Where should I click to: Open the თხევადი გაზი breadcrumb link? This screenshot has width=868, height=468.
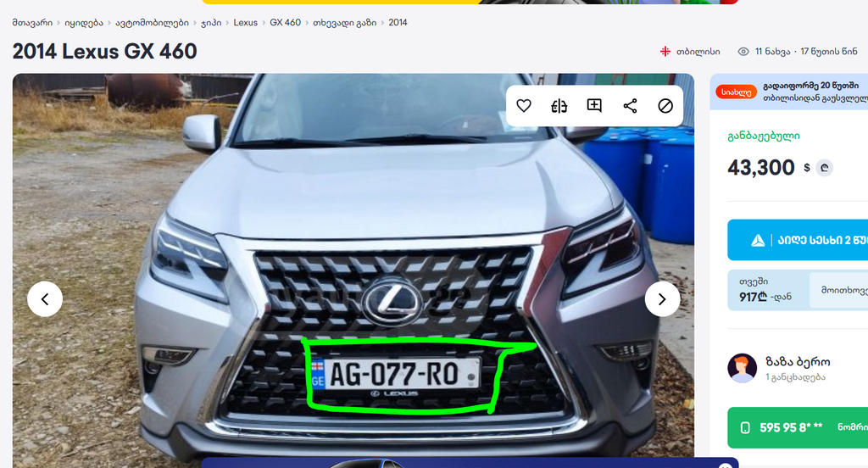pyautogui.click(x=344, y=23)
